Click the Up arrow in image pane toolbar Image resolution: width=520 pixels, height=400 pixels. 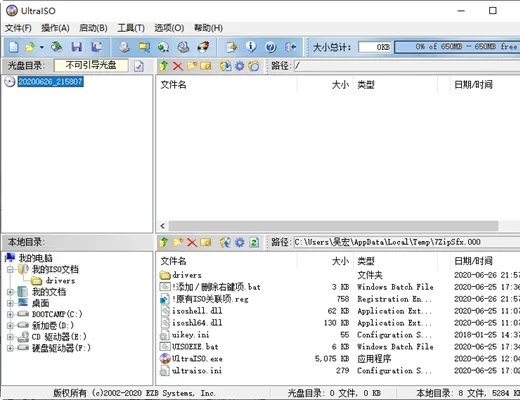click(164, 66)
